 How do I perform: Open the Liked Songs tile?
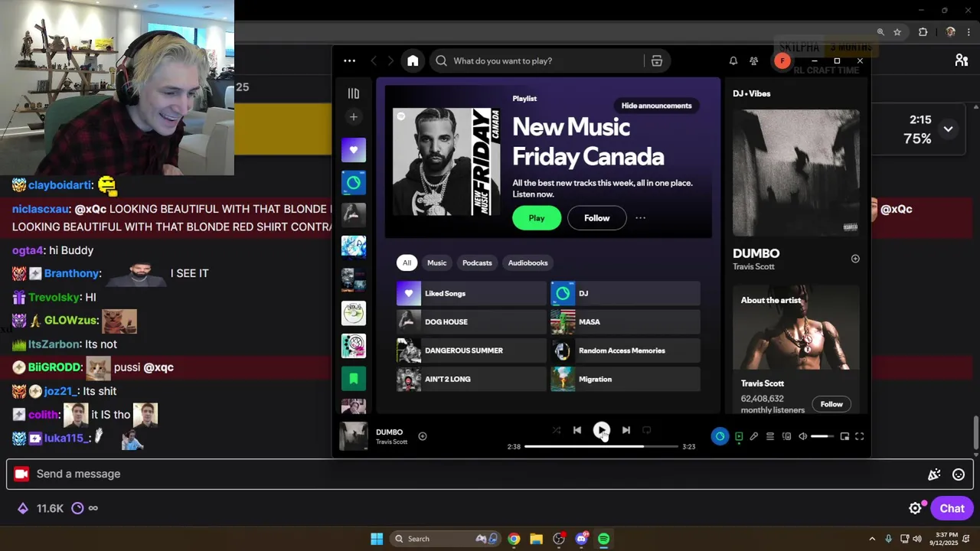pos(472,293)
